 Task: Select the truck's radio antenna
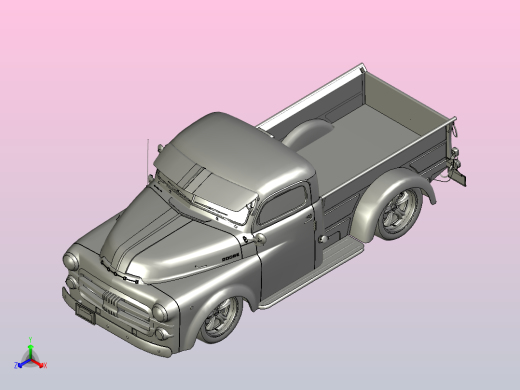pyautogui.click(x=148, y=160)
